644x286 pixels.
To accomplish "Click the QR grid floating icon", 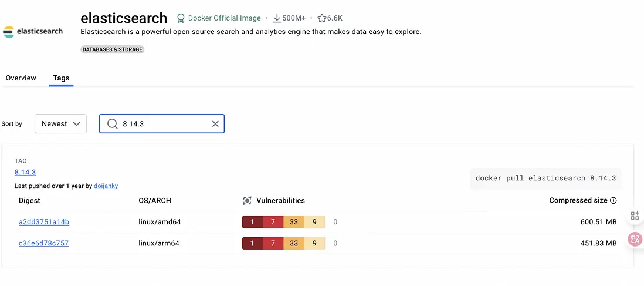I will 635,216.
